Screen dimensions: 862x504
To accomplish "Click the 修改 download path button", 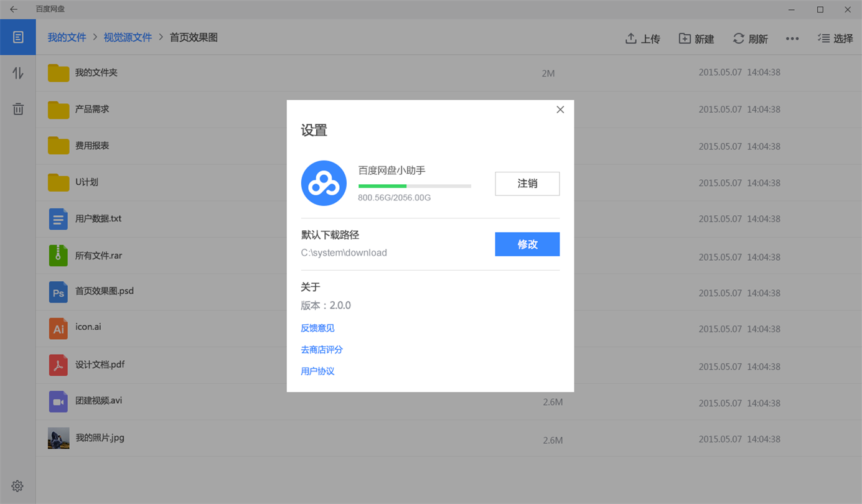I will click(x=527, y=245).
